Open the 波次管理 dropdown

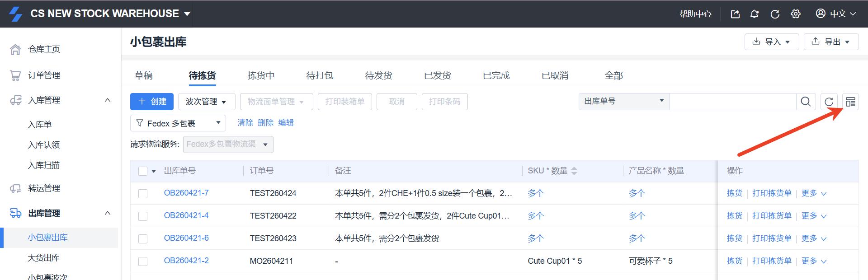[x=206, y=102]
